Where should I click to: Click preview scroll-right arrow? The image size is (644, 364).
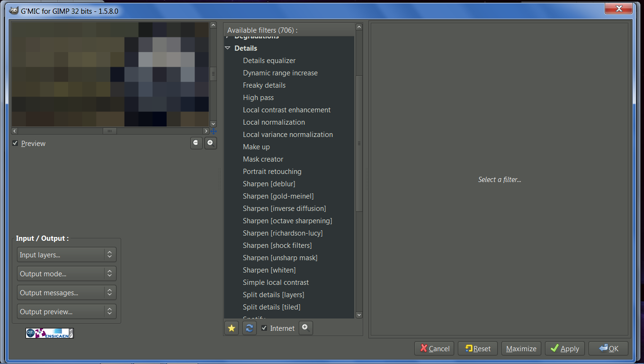206,131
